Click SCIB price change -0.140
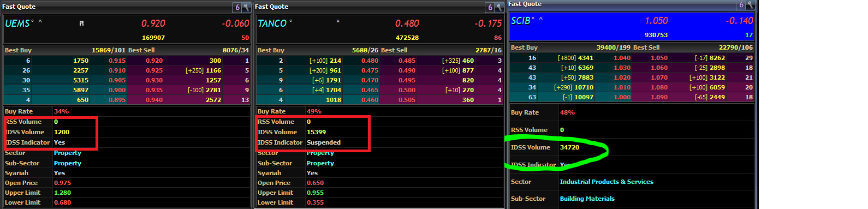 (739, 21)
